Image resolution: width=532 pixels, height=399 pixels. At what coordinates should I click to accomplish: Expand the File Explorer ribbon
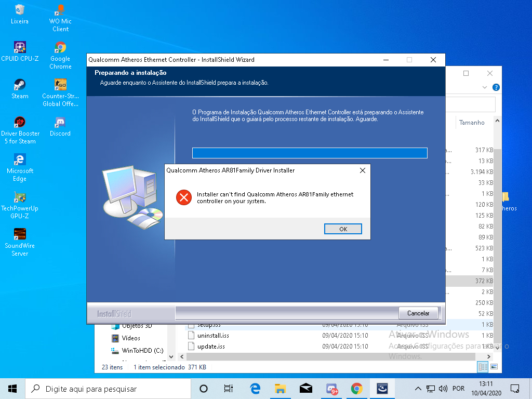pyautogui.click(x=485, y=87)
